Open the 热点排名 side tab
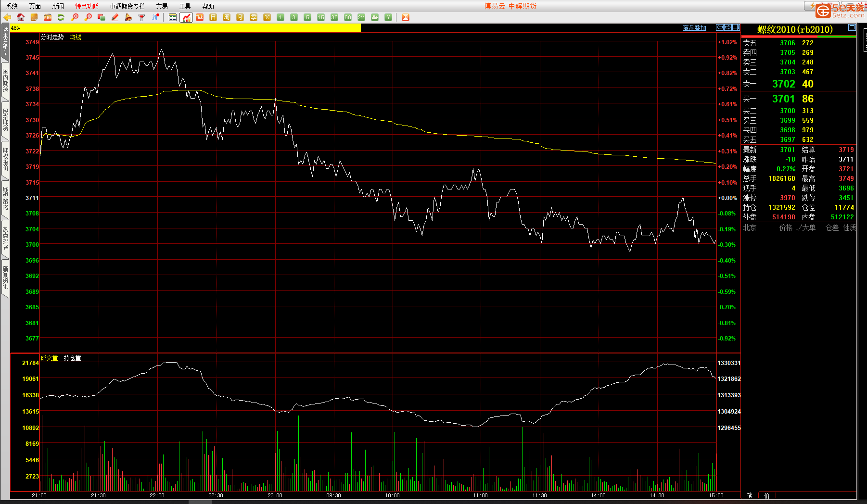The width and height of the screenshot is (867, 504). click(5, 238)
